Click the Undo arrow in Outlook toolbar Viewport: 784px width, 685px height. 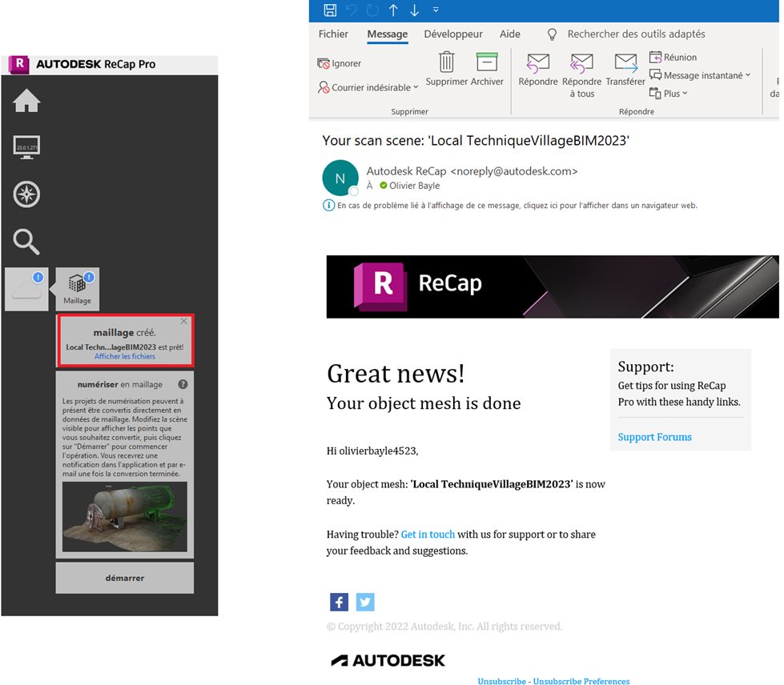[352, 10]
